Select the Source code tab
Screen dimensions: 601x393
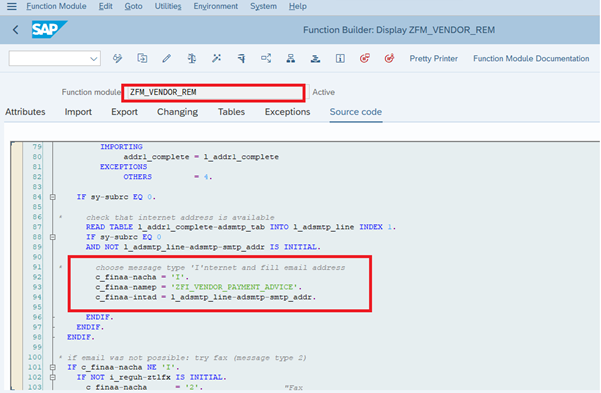356,112
